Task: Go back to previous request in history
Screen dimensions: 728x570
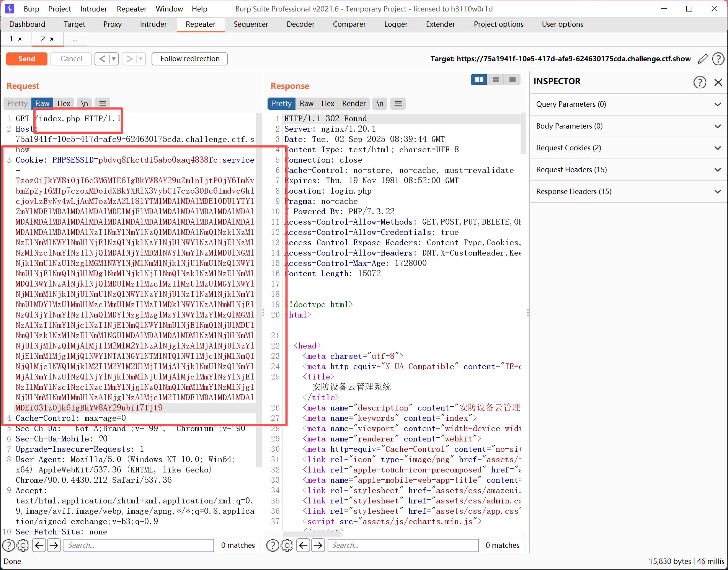Action: tap(102, 59)
